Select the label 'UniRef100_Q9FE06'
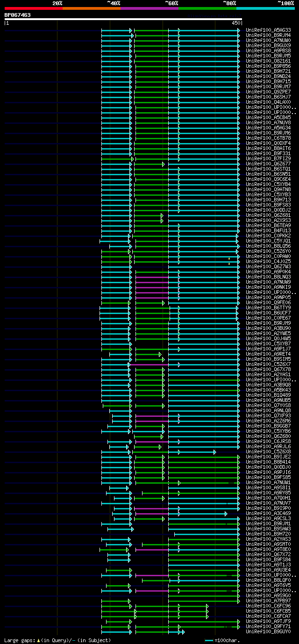Screen dimensions: 299x644 pyautogui.click(x=268, y=302)
